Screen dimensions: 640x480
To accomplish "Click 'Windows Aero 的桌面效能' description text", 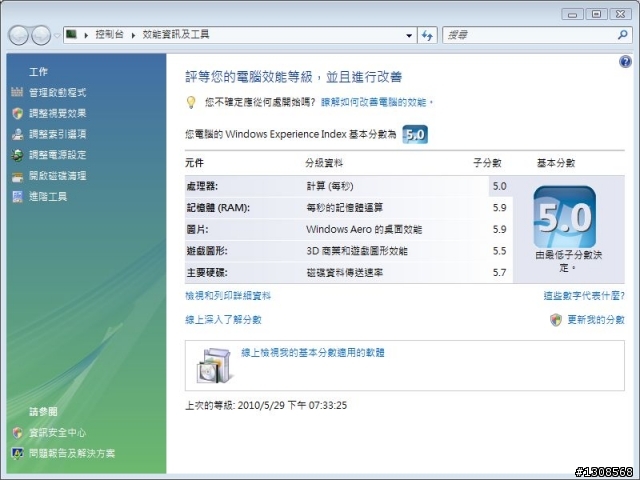I will point(364,229).
